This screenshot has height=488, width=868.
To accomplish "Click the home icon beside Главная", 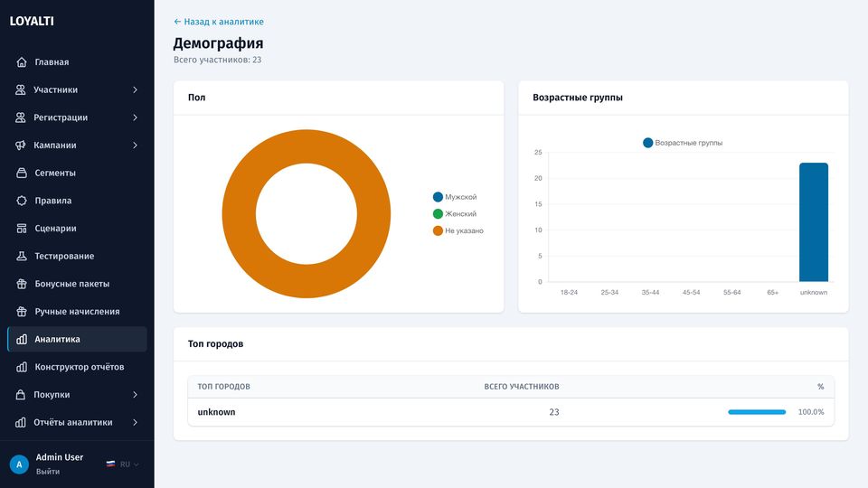I will tap(22, 62).
